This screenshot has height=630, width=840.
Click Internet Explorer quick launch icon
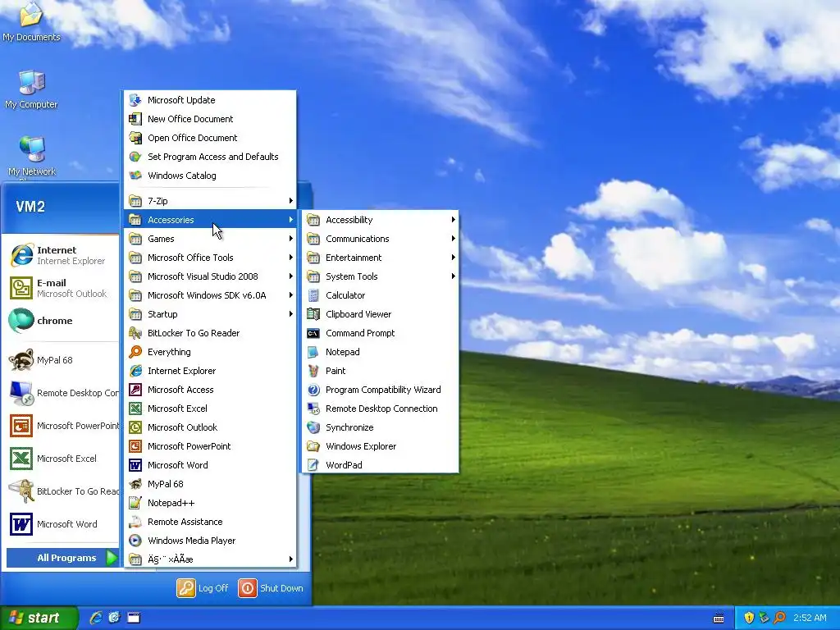click(96, 618)
